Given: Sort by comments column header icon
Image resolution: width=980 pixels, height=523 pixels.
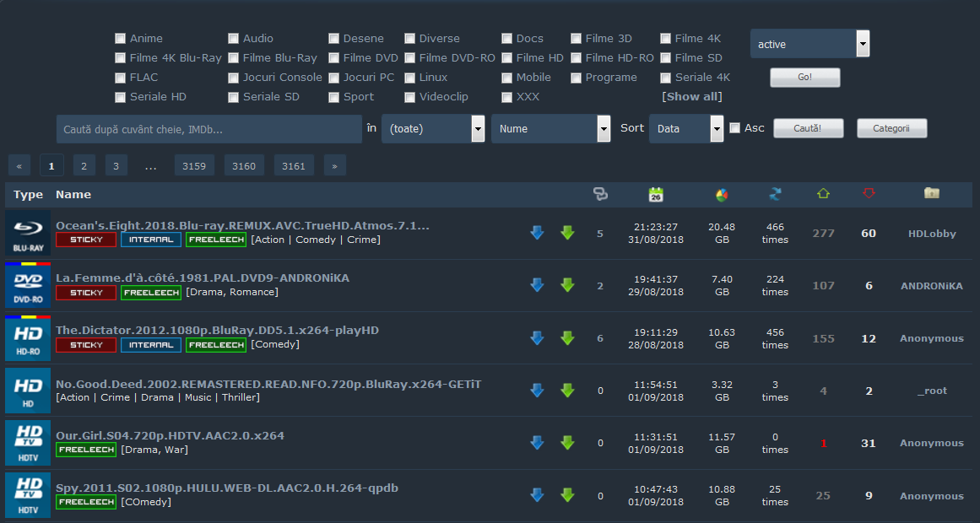Looking at the screenshot, I should [600, 194].
